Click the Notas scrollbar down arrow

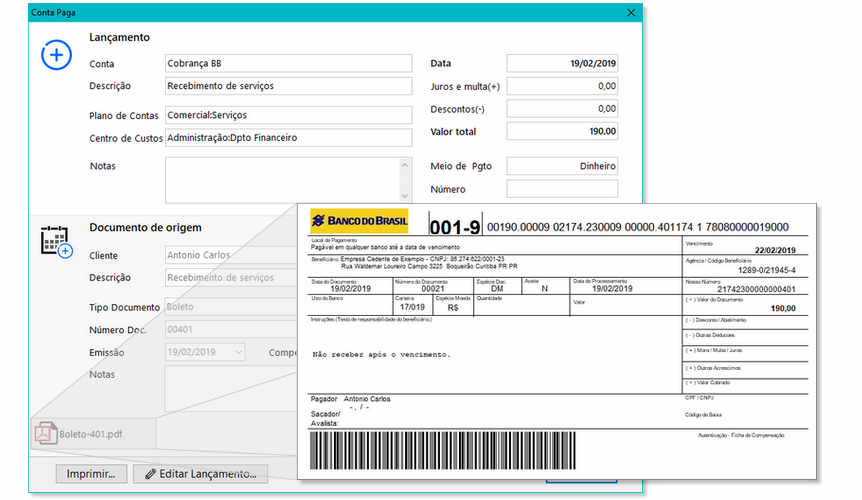405,196
